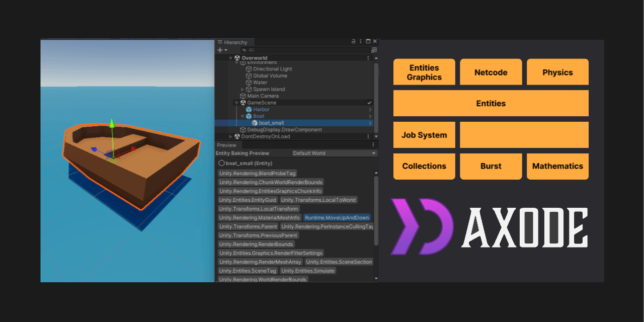Click the Preview panel options icon

(373, 144)
